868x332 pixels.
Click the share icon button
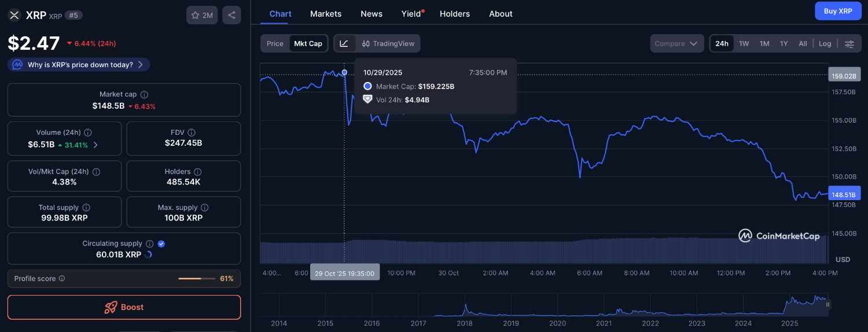(x=231, y=16)
